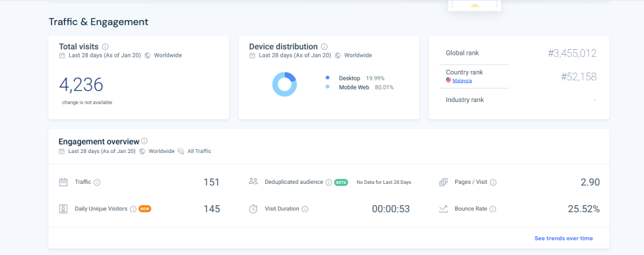Select the Desktop legend color dot
The width and height of the screenshot is (644, 255).
328,78
